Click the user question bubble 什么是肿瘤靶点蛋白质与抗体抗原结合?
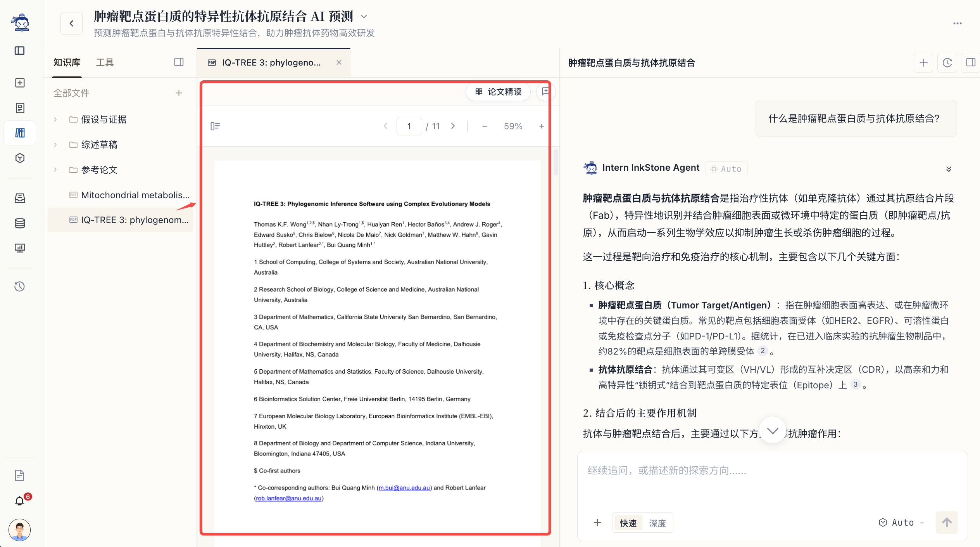 856,118
